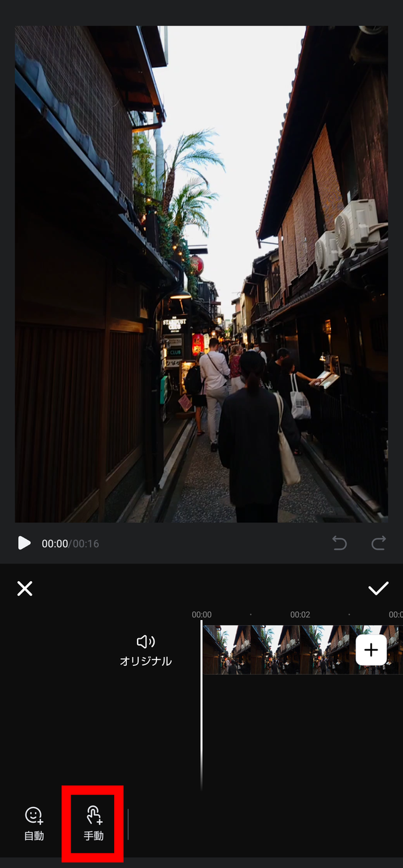The width and height of the screenshot is (403, 868).
Task: Cancel with the X icon
Action: (25, 589)
